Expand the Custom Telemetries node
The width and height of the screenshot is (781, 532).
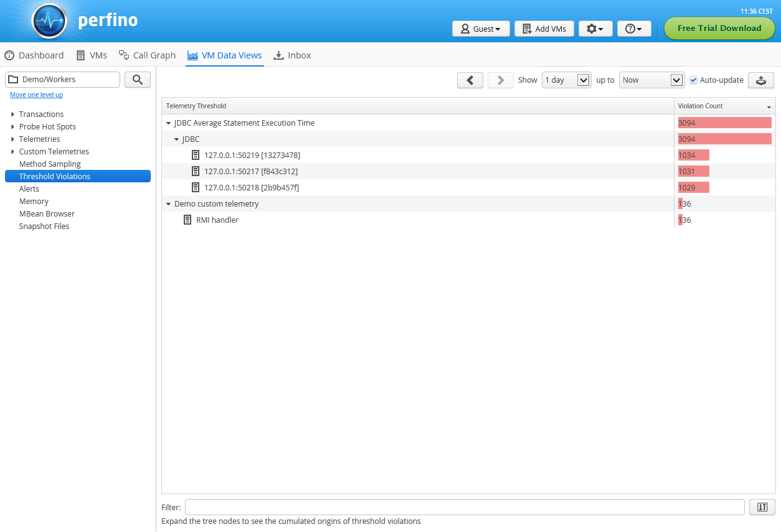click(12, 152)
